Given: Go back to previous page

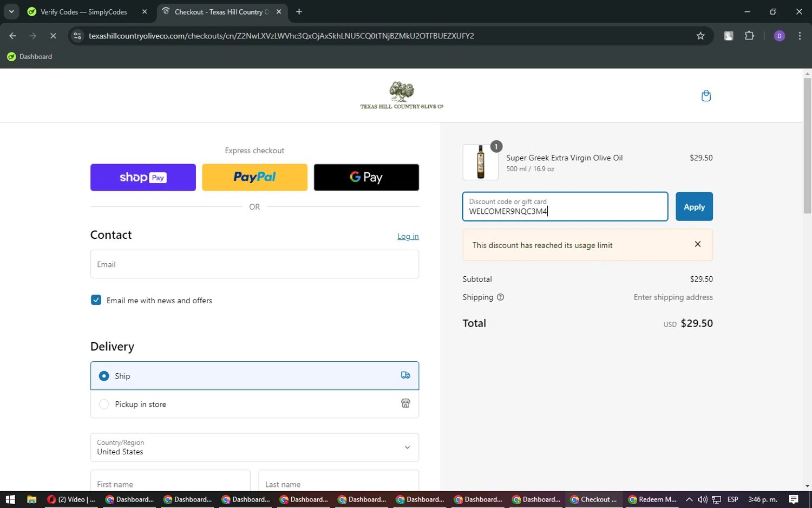Looking at the screenshot, I should pyautogui.click(x=13, y=36).
